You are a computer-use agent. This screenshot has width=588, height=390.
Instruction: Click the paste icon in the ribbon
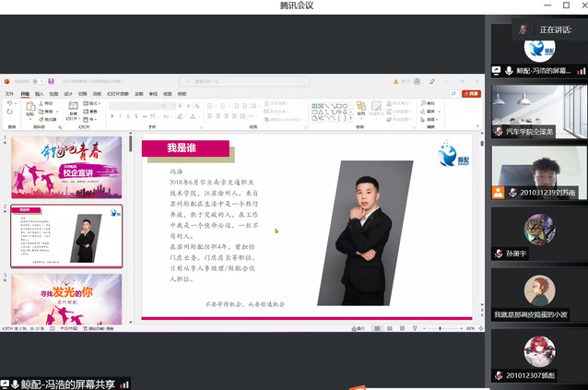tap(29, 109)
